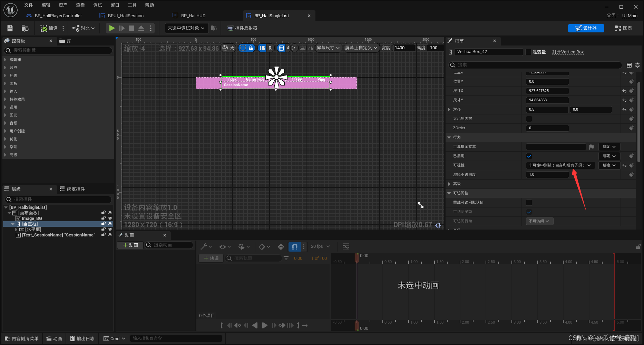Image resolution: width=644 pixels, height=345 pixels.
Task: Toggle the auto-key icon in sequencer
Action: pos(281,246)
